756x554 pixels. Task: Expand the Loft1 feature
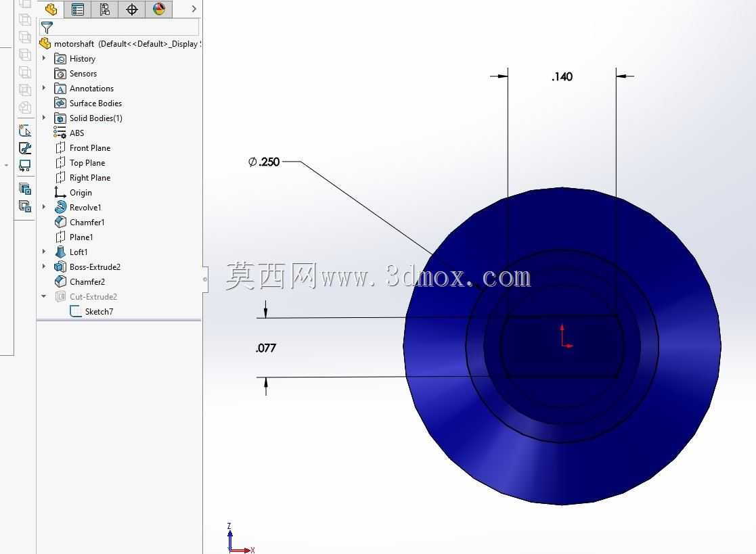(44, 252)
